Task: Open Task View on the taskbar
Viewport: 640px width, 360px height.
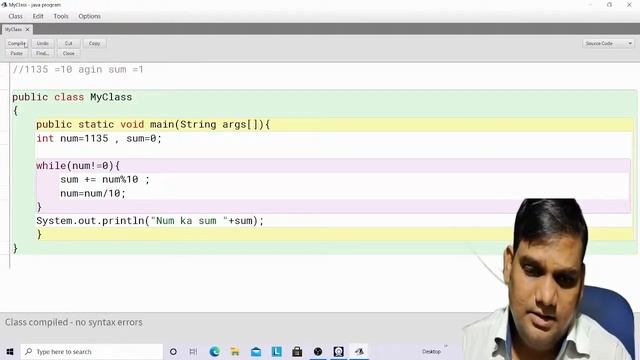Action: [193, 351]
